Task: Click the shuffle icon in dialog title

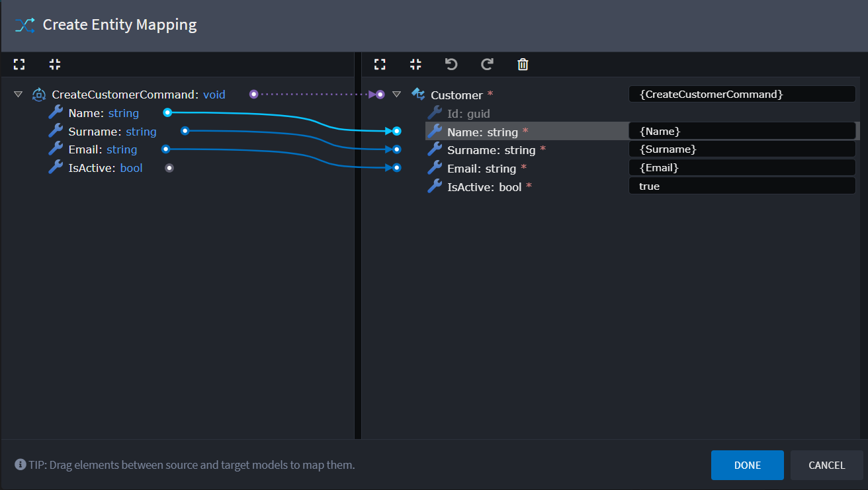Action: (24, 25)
